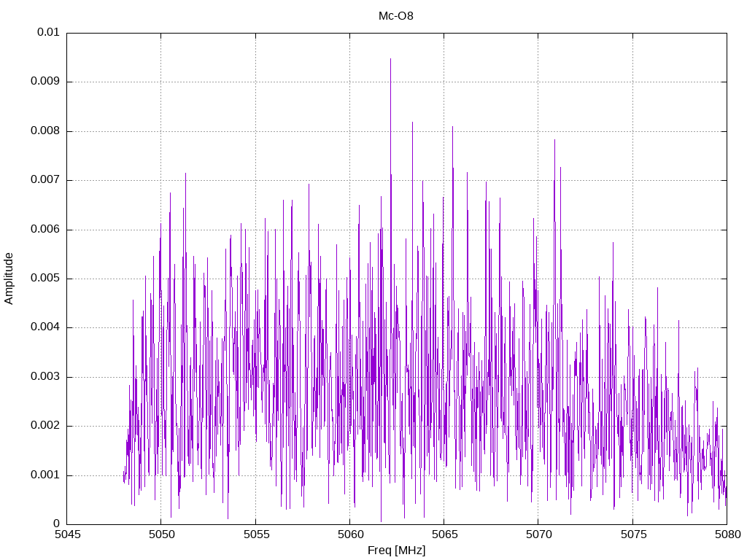Click the y-axis tick label 0.009

tap(45, 81)
